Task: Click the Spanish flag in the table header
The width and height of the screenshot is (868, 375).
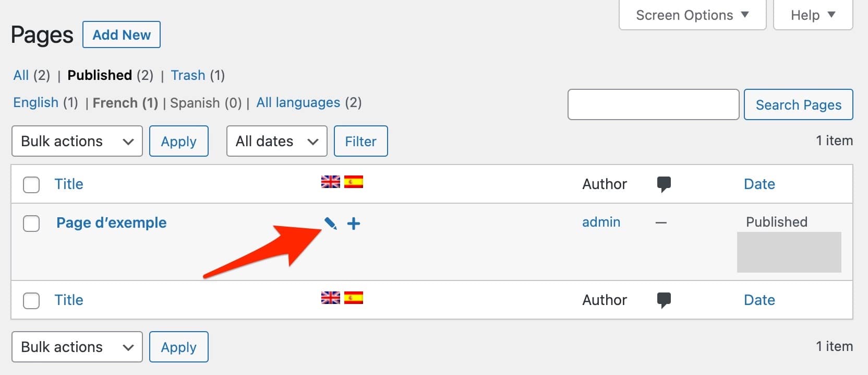Action: (x=354, y=182)
